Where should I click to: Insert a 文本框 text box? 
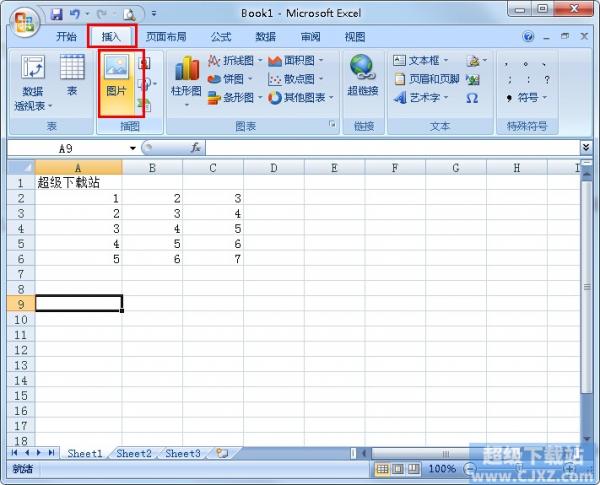[x=421, y=60]
